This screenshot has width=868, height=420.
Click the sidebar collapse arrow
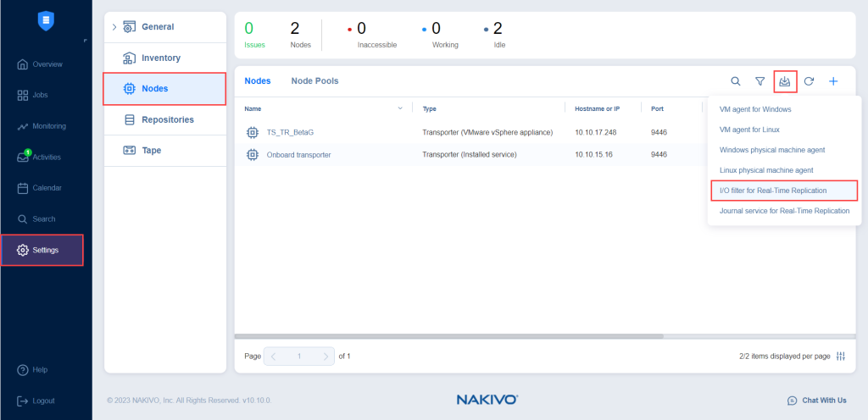pyautogui.click(x=85, y=41)
